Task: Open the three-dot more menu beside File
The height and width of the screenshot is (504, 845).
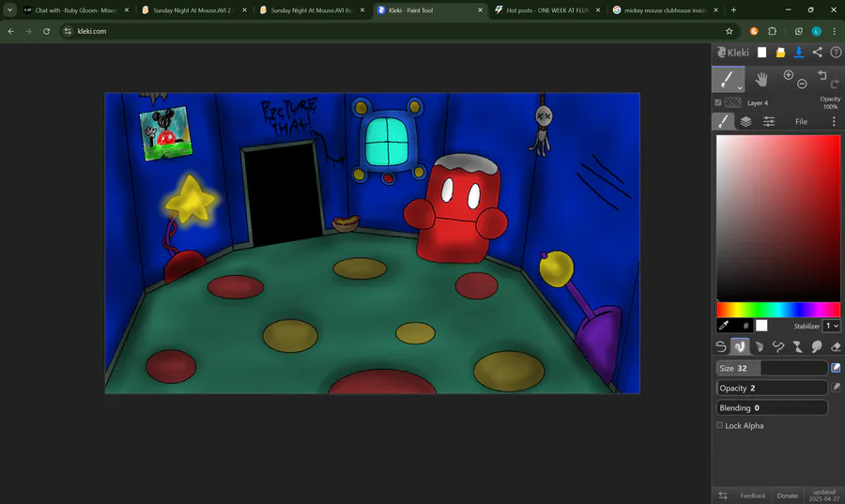Action: pyautogui.click(x=833, y=122)
